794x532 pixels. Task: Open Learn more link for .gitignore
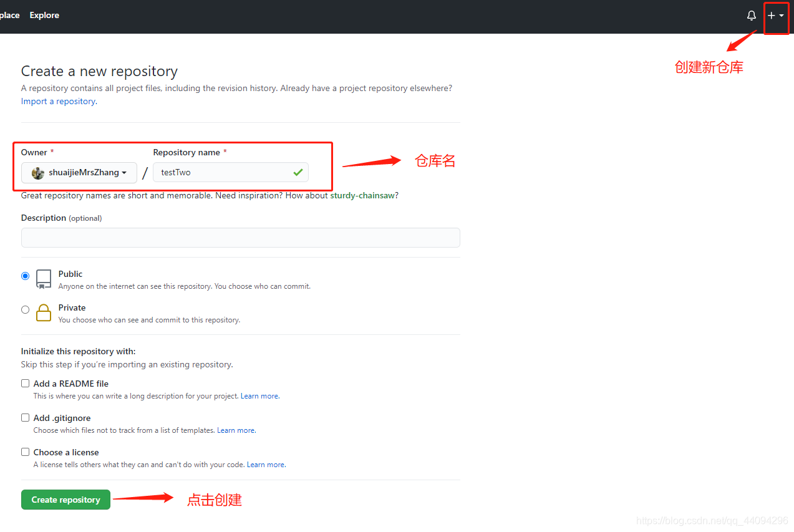236,430
